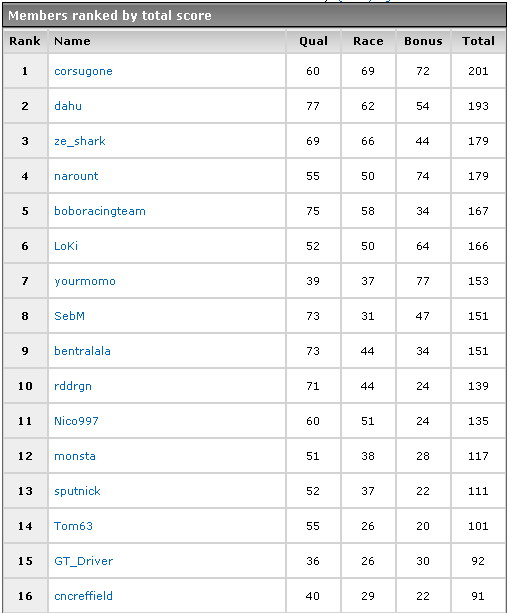Click sputnick profile link
This screenshot has height=613, width=508.
pos(77,491)
